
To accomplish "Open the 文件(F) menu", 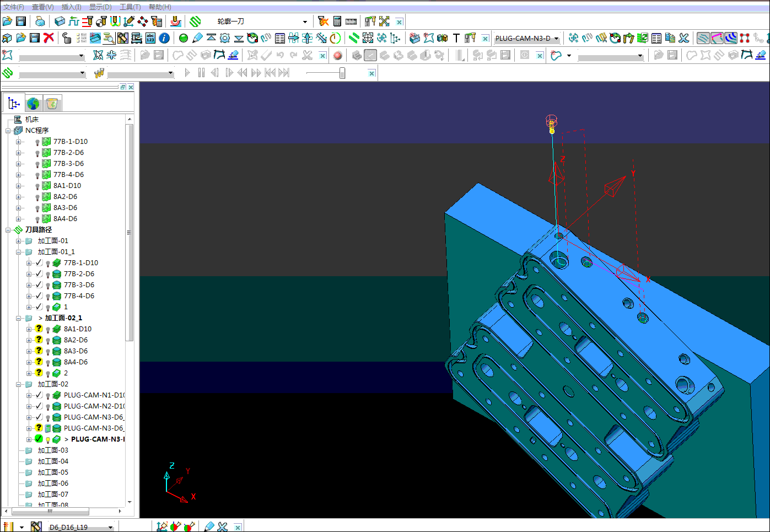I will [13, 7].
